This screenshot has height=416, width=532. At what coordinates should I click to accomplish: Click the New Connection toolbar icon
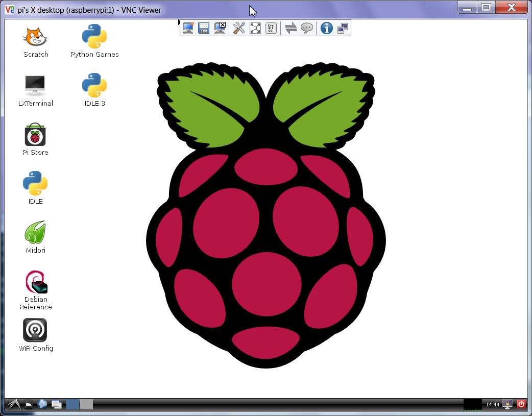(188, 28)
